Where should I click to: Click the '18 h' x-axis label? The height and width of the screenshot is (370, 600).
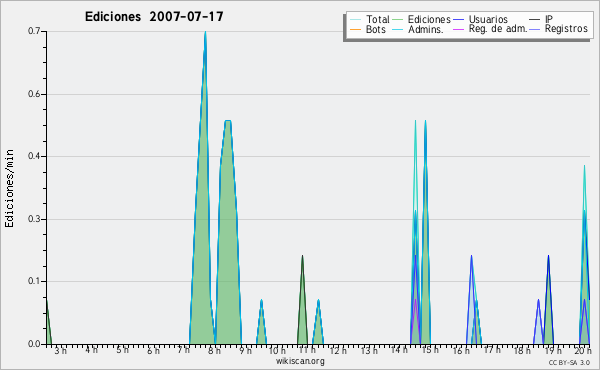point(523,351)
